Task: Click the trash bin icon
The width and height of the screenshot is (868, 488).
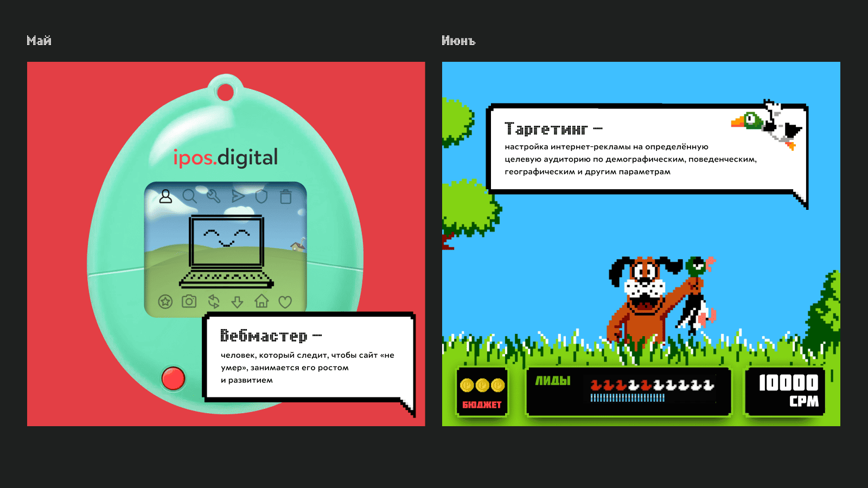Action: tap(286, 197)
